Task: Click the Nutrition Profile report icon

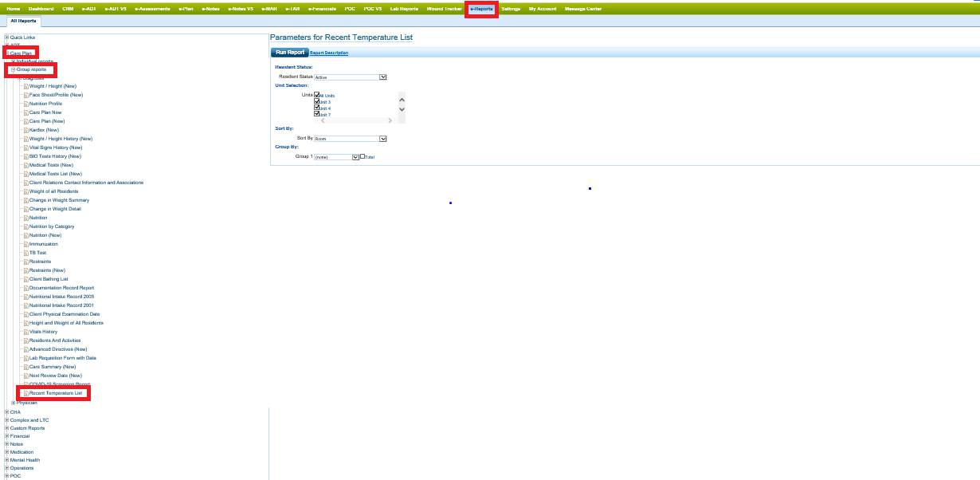Action: click(x=26, y=104)
